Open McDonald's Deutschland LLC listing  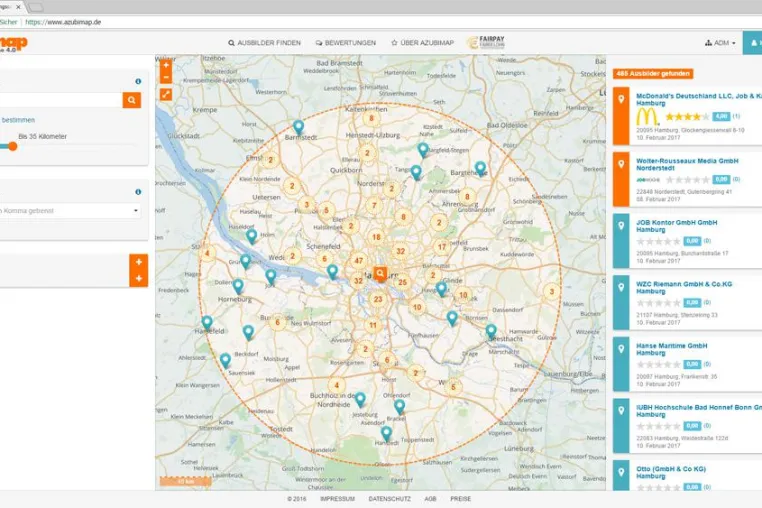[699, 99]
